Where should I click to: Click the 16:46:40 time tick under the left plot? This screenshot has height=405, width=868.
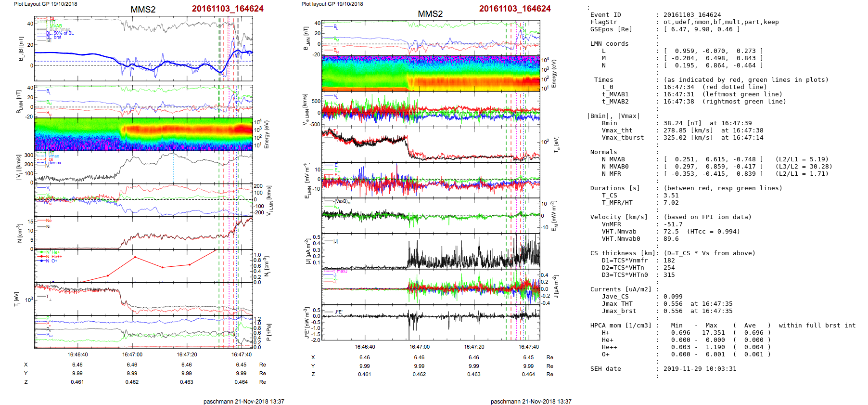(77, 355)
